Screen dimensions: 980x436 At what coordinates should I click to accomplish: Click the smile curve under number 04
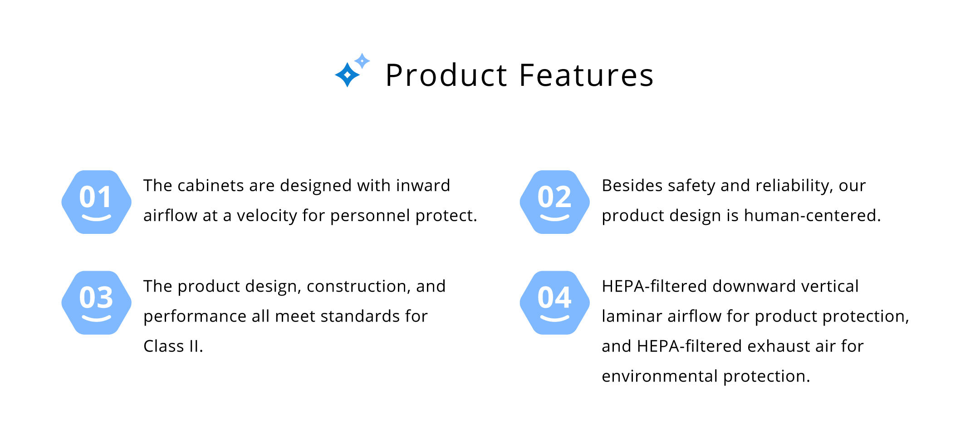click(554, 318)
